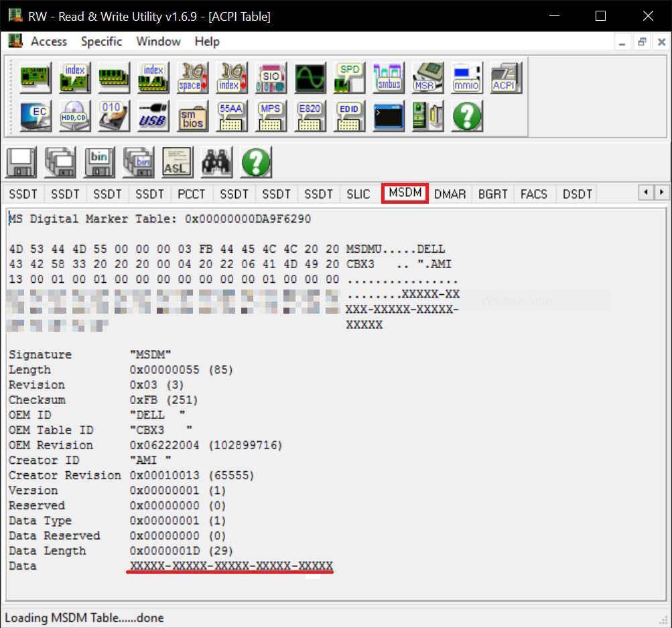
Task: Switch to the PCCT tab
Action: coord(191,194)
